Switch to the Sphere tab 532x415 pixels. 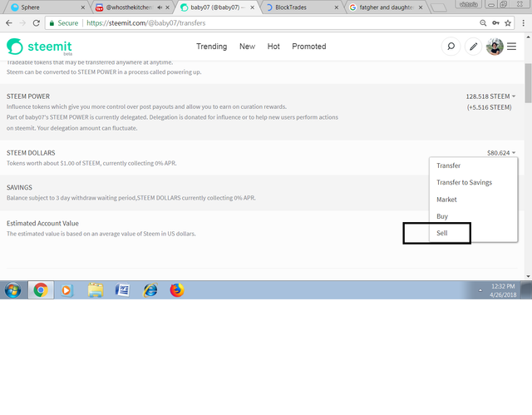[x=46, y=7]
